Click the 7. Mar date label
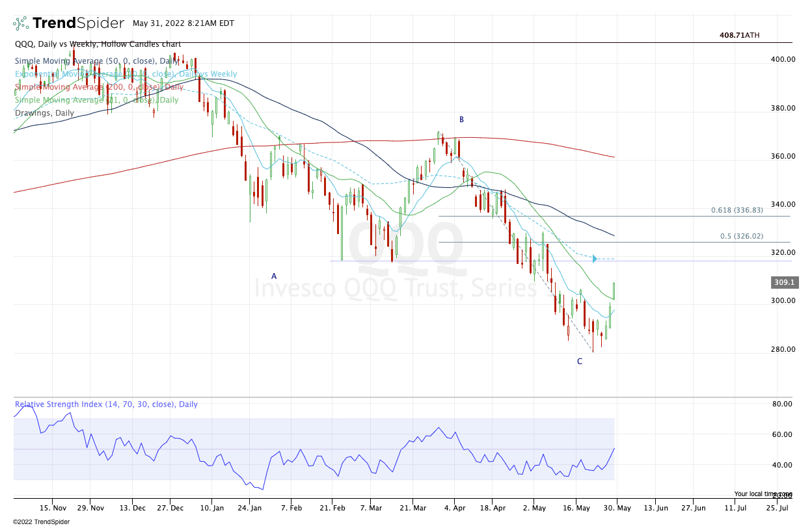 tap(372, 507)
